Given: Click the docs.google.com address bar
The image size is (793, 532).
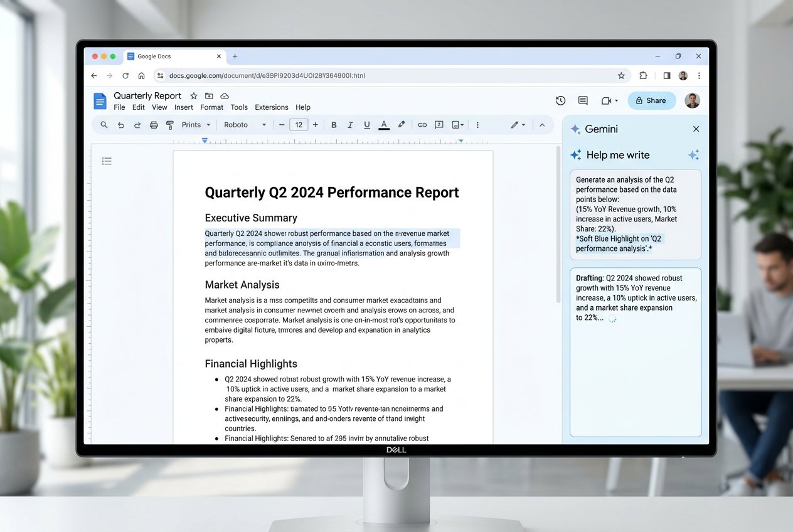Looking at the screenshot, I should 392,76.
